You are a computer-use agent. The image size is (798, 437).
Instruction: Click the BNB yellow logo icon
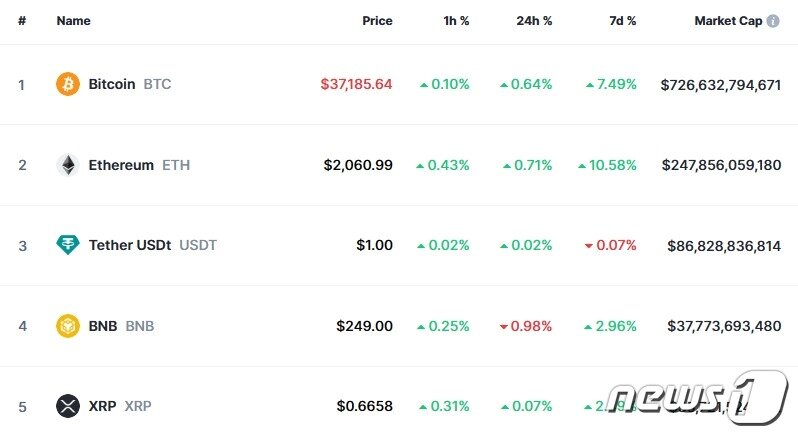[68, 326]
